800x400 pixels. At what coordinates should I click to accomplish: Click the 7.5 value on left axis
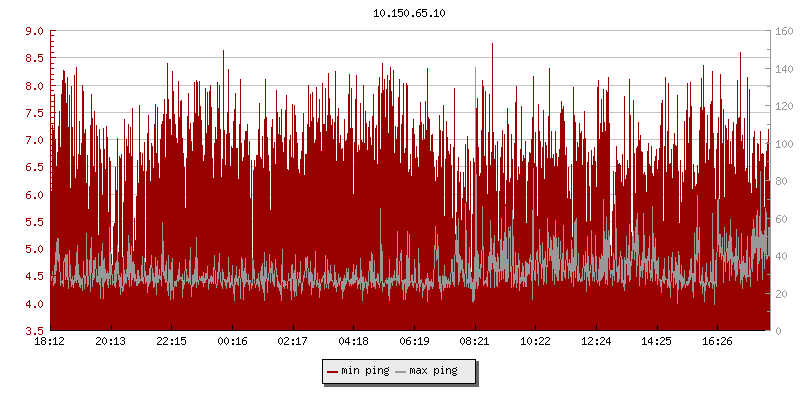34,113
